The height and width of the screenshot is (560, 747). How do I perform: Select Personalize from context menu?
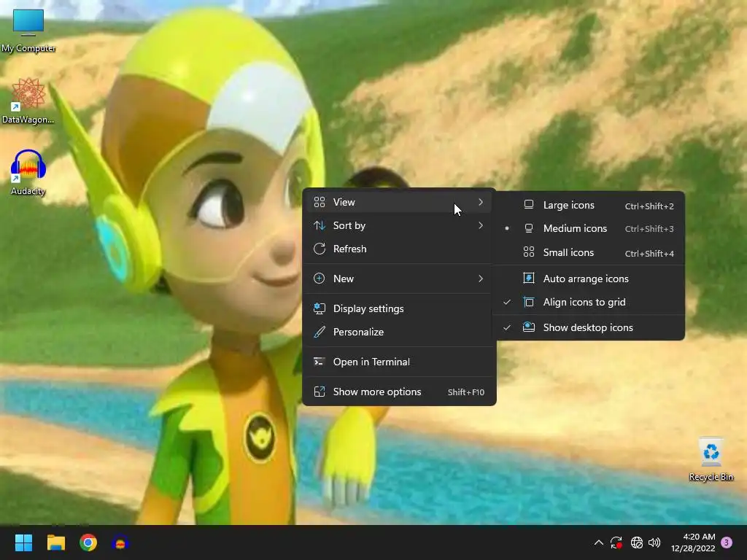pos(399,332)
